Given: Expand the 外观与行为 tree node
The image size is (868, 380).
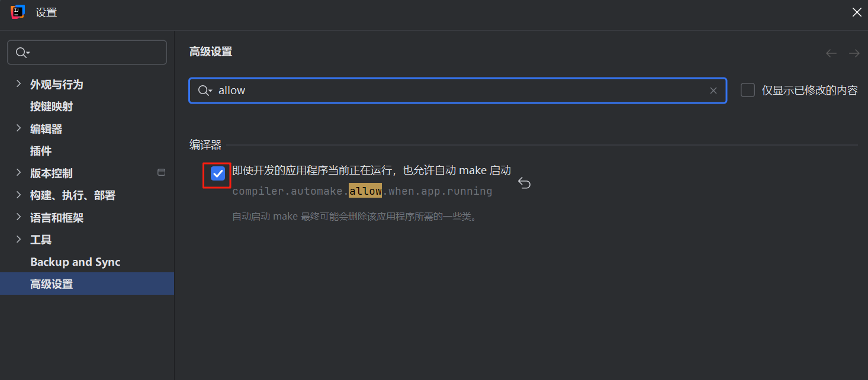Looking at the screenshot, I should [x=18, y=84].
